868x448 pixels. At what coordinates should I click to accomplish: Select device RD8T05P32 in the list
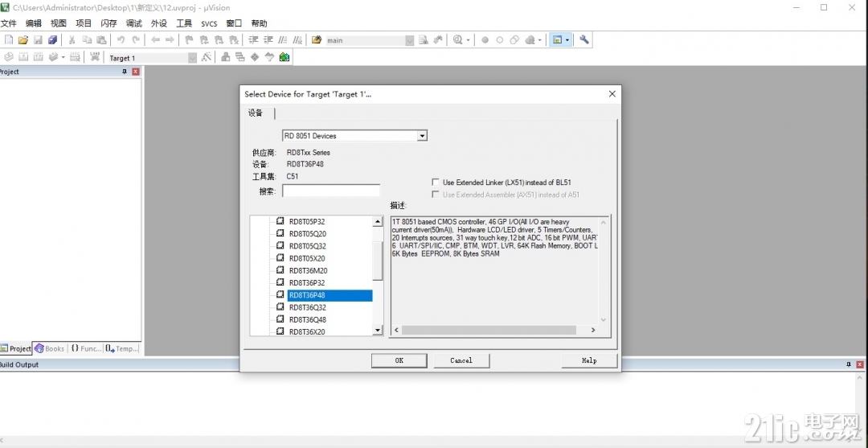[307, 221]
